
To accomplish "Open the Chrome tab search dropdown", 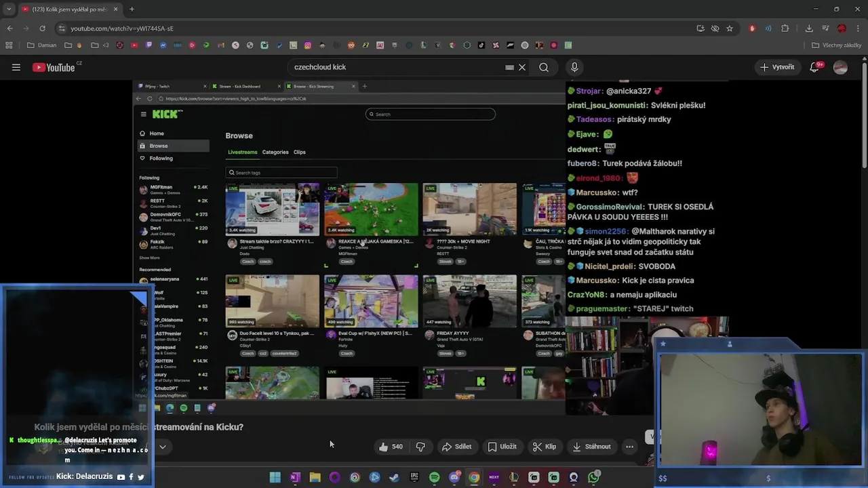I will tap(9, 9).
